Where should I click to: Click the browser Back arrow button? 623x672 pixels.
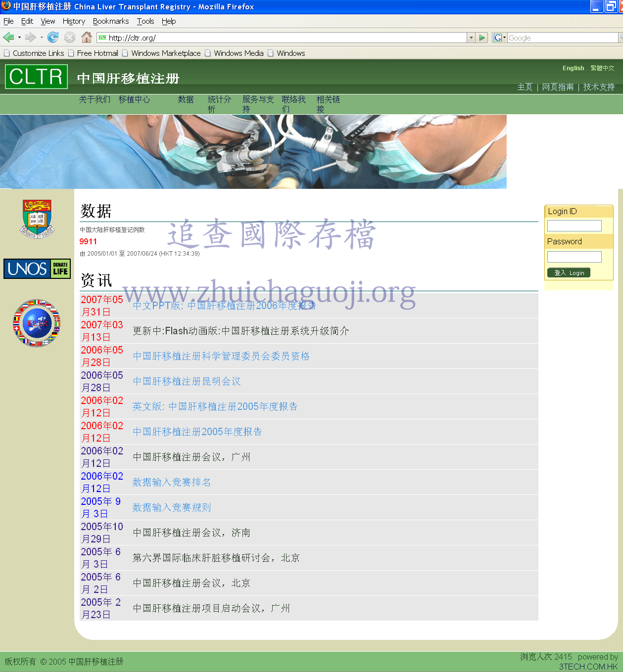click(8, 38)
